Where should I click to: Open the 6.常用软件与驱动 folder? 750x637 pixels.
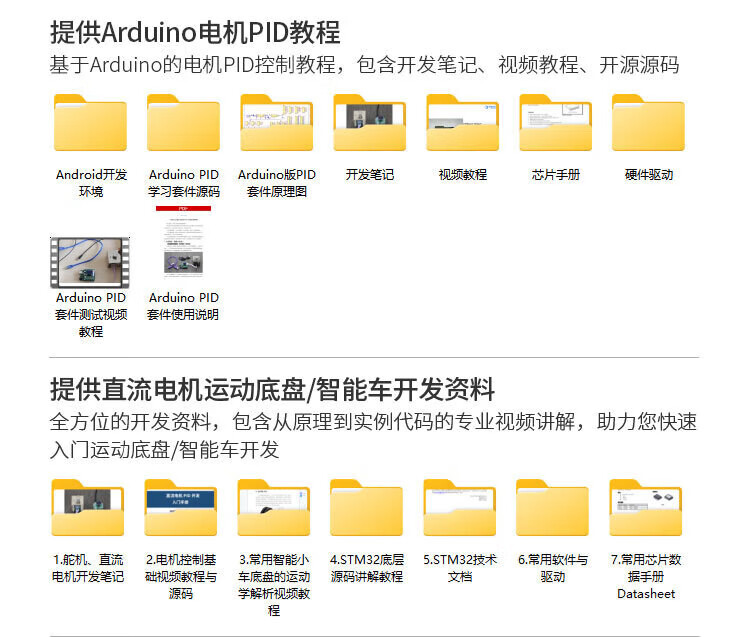point(552,510)
